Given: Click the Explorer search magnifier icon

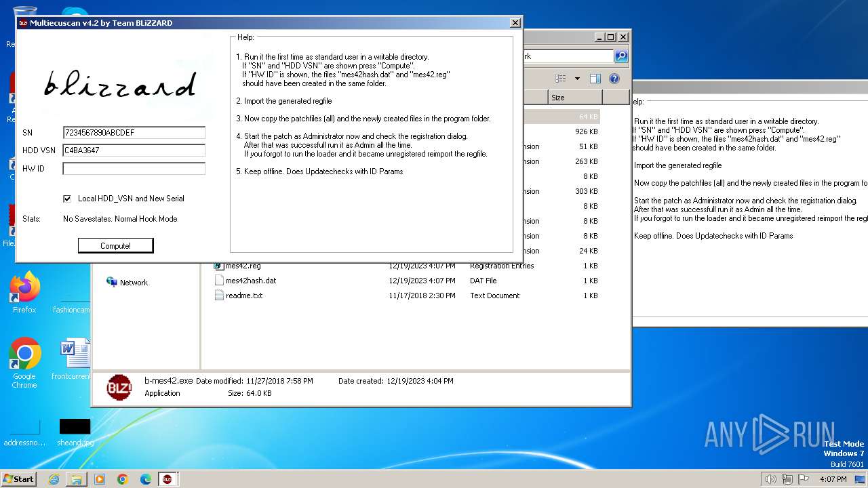Looking at the screenshot, I should coord(620,56).
